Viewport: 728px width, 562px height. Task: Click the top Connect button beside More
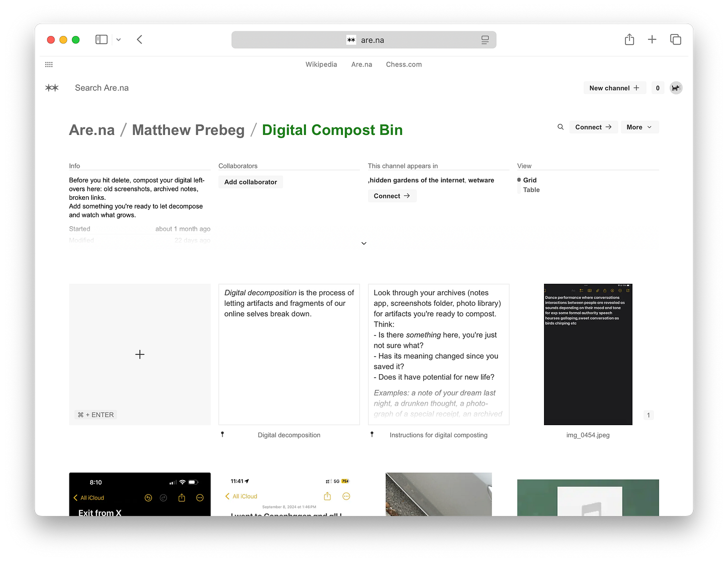(593, 127)
